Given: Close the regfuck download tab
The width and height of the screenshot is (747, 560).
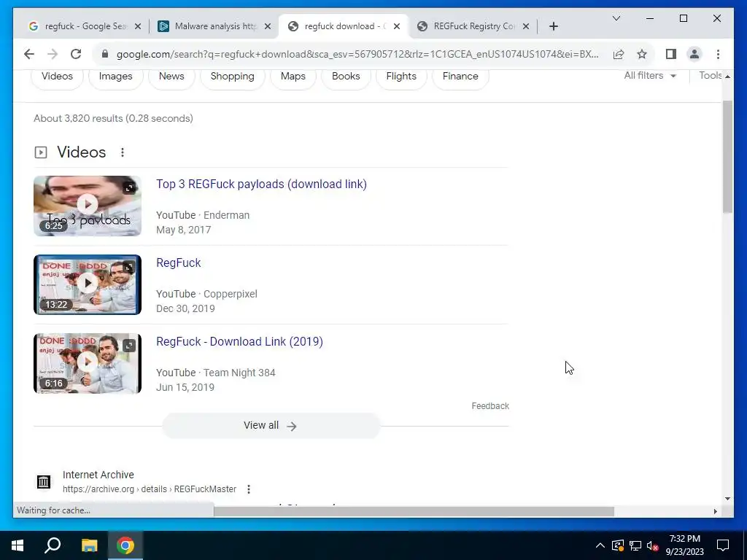Looking at the screenshot, I should tap(396, 26).
